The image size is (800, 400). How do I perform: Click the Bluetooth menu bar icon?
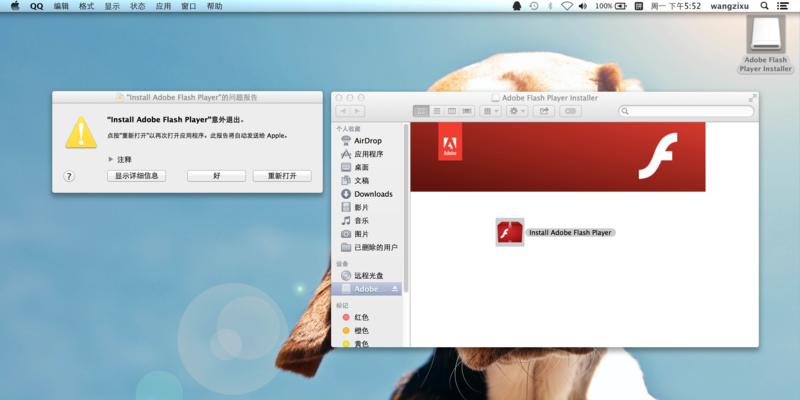pyautogui.click(x=550, y=6)
